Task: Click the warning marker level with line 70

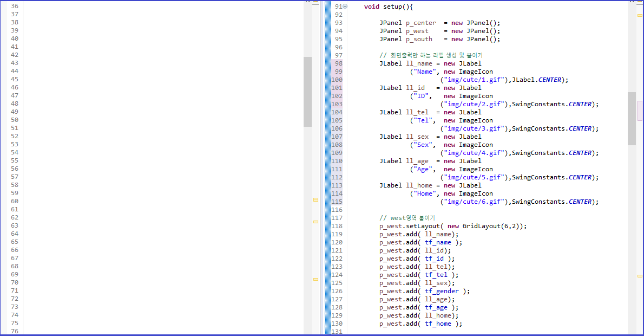Action: tap(316, 279)
